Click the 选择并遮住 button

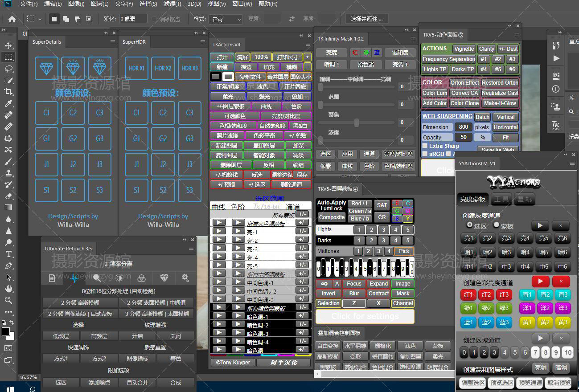point(366,19)
